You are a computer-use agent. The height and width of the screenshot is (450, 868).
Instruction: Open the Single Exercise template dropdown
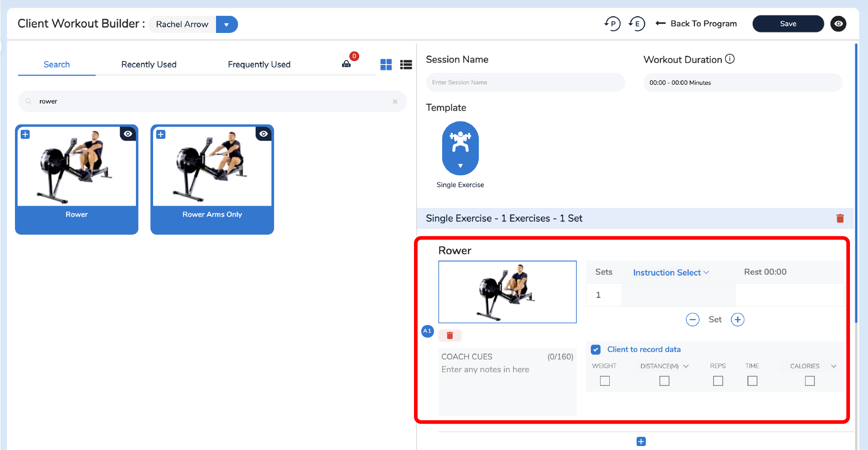(x=460, y=149)
